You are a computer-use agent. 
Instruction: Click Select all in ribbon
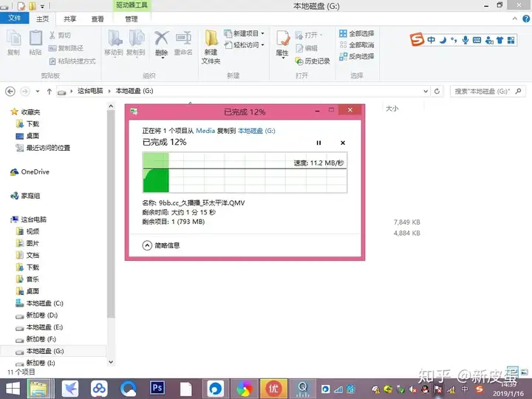(x=357, y=33)
